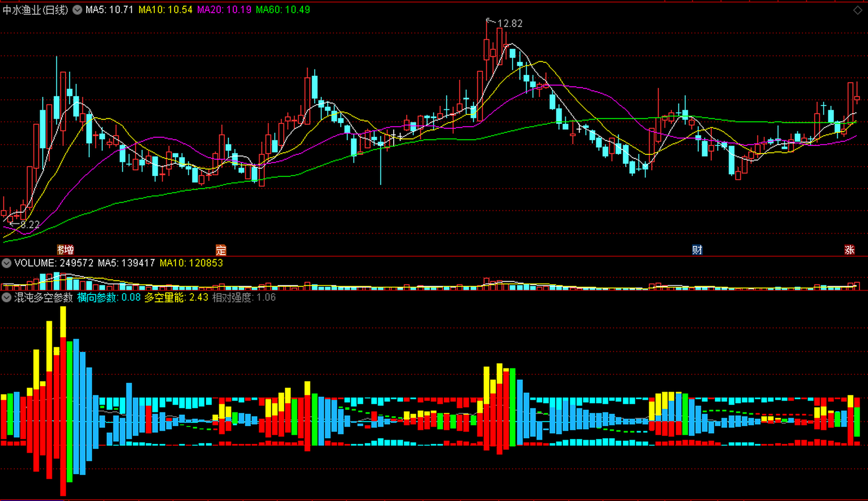This screenshot has height=501, width=868.
Task: Open the 增 event marker on the timeline
Action: tap(68, 249)
